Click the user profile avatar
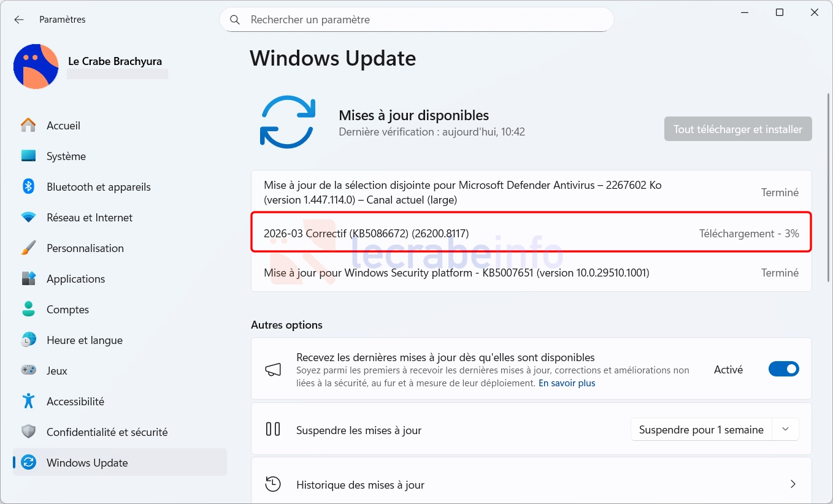The image size is (833, 504). pyautogui.click(x=36, y=66)
